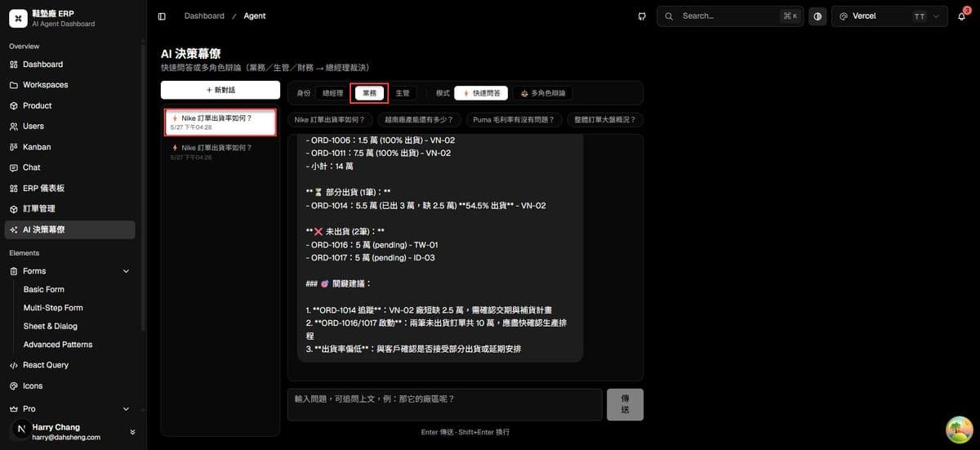Open 訂單管理 page
980x450 pixels.
pyautogui.click(x=70, y=209)
